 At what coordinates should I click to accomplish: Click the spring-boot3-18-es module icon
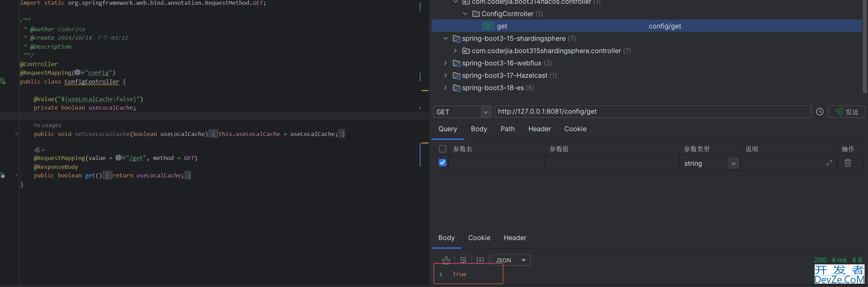tap(457, 88)
